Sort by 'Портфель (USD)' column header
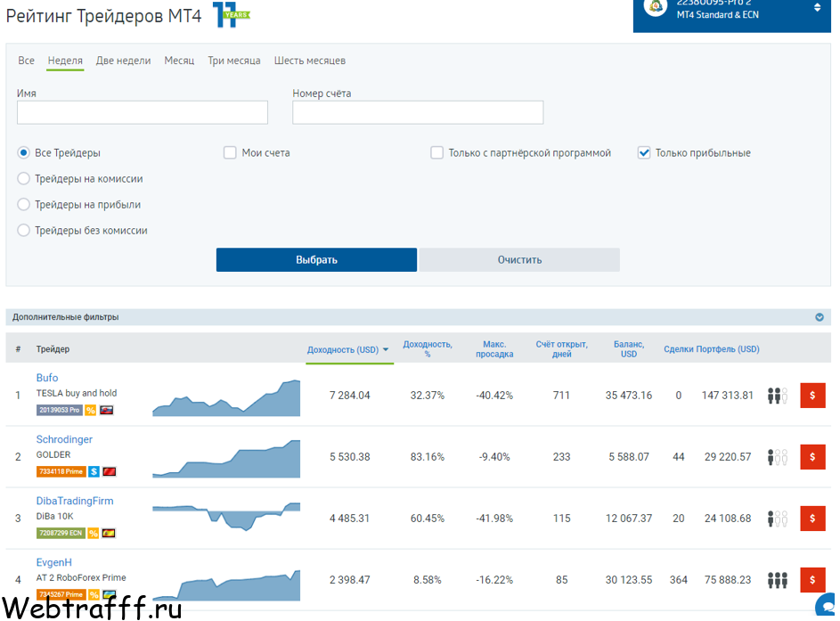This screenshot has width=840, height=621. click(x=728, y=349)
